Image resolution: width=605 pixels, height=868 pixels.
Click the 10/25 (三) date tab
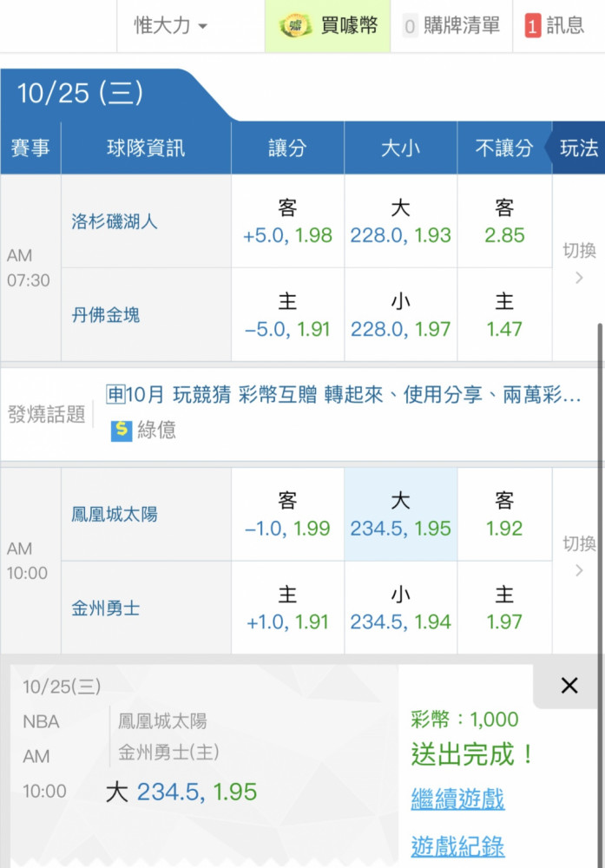click(81, 94)
